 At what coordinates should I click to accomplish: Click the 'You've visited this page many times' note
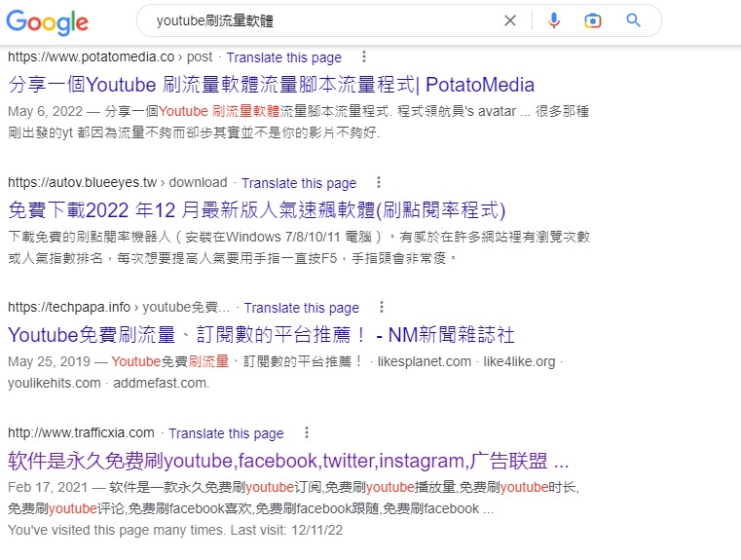pyautogui.click(x=175, y=530)
